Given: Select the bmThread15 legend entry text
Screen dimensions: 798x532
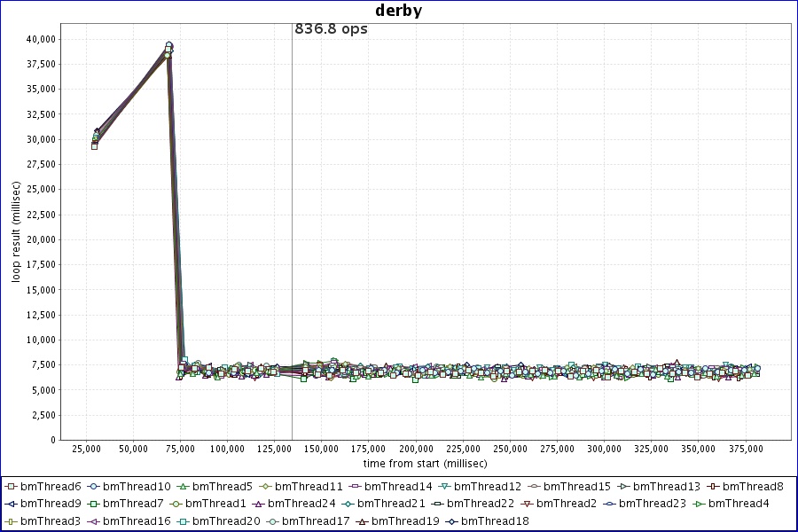Looking at the screenshot, I should tap(576, 487).
